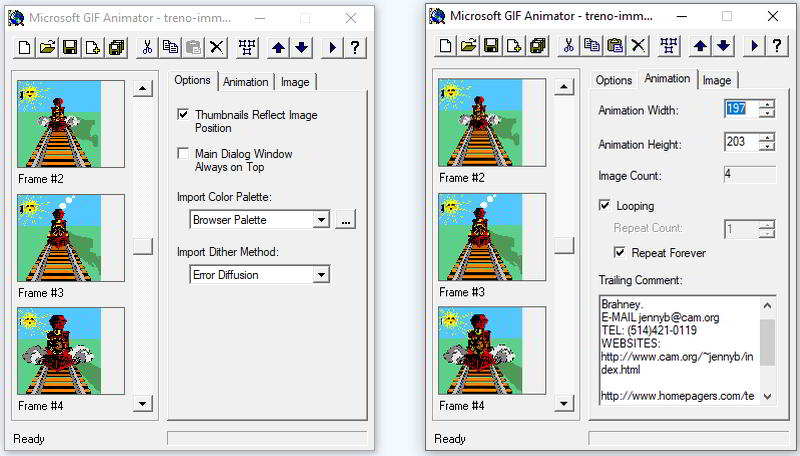800x456 pixels.
Task: Select Animation tab in right window
Action: pos(667,79)
